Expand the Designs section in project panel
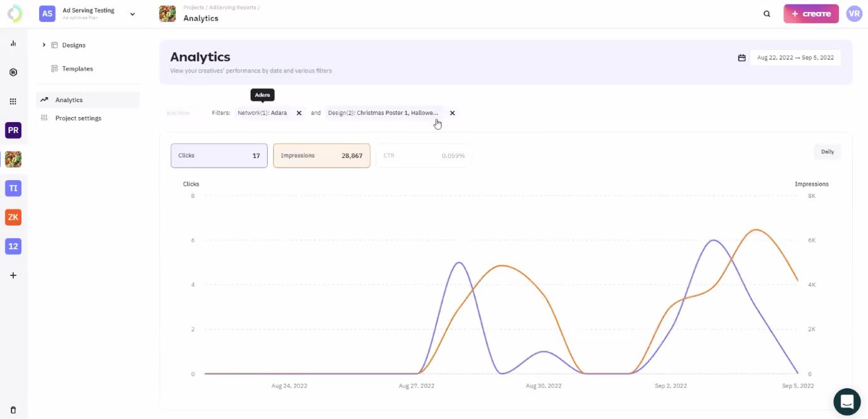This screenshot has width=868, height=419. (43, 45)
